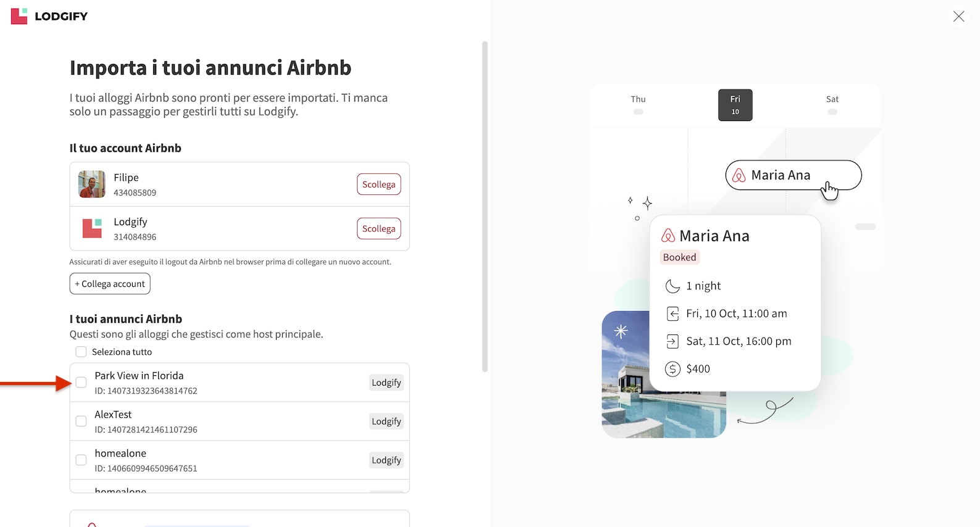Click the Lodgify account logo icon
This screenshot has width=980, height=527.
92,228
